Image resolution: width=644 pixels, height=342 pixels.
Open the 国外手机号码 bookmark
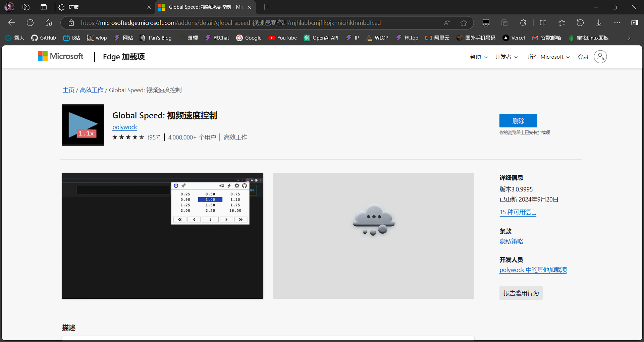point(476,38)
